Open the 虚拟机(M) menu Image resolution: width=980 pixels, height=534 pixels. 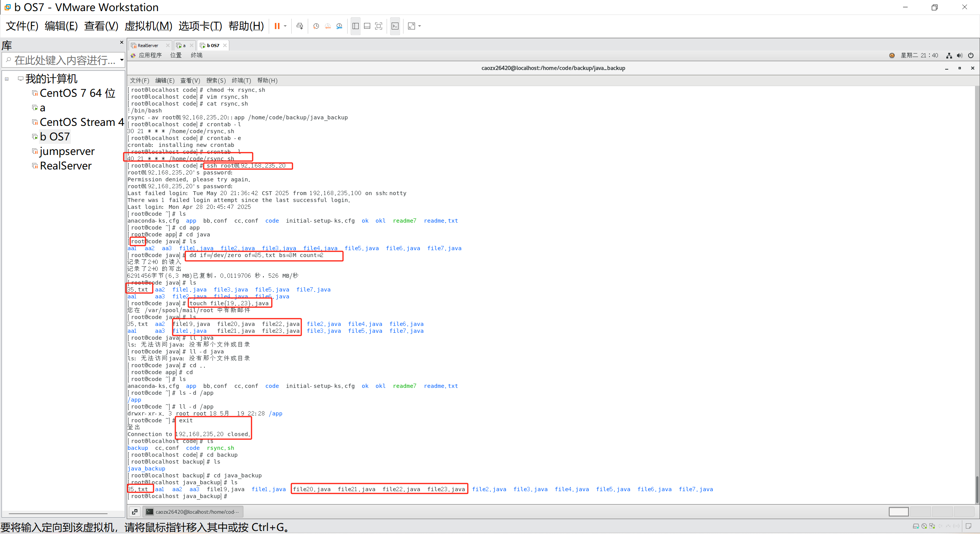(148, 26)
